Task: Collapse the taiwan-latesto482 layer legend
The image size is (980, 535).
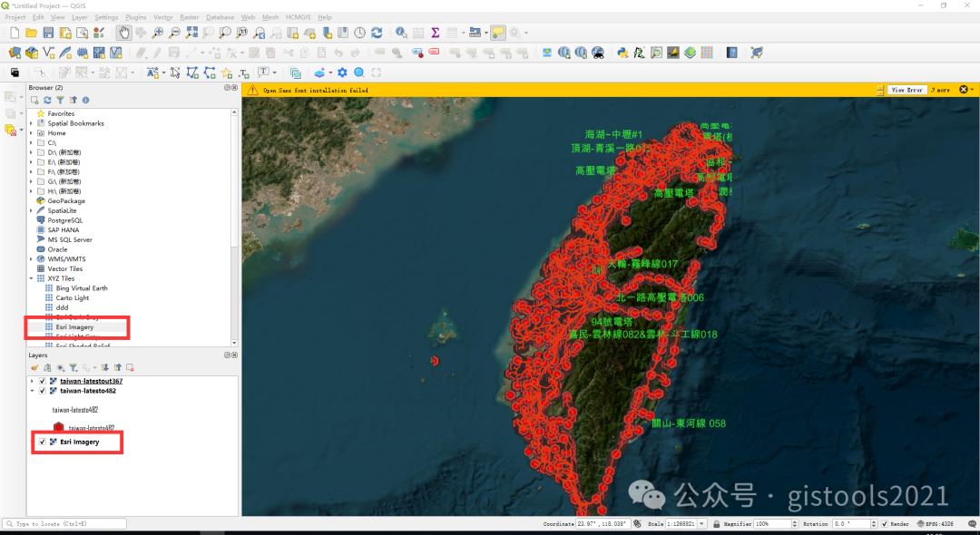Action: [x=32, y=391]
